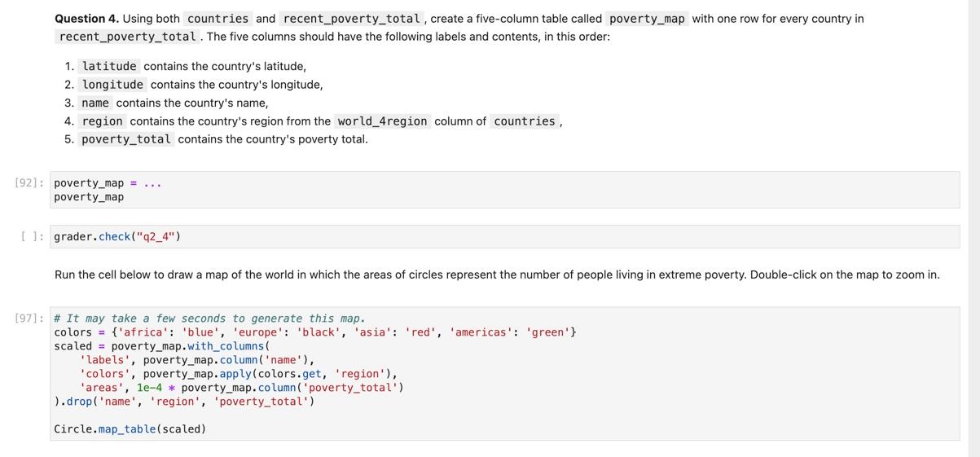
Task: Click the 'world_4region' inline code
Action: coord(382,121)
